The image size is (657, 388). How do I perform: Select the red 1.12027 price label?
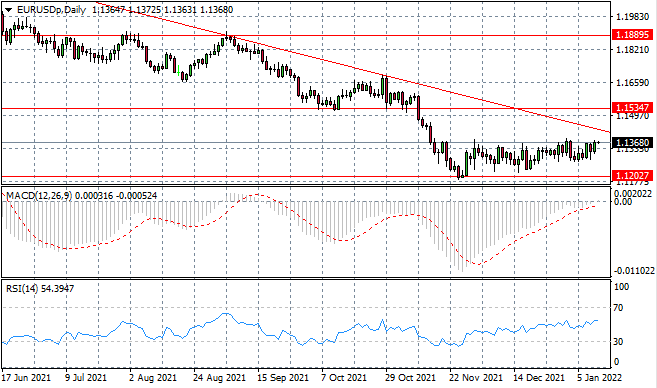click(633, 176)
